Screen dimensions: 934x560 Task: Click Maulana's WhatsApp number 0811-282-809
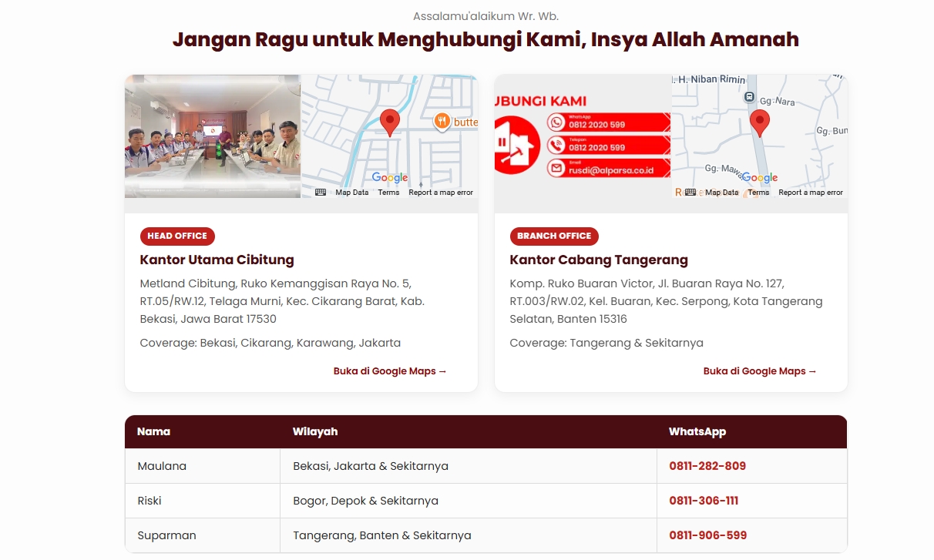click(x=707, y=466)
